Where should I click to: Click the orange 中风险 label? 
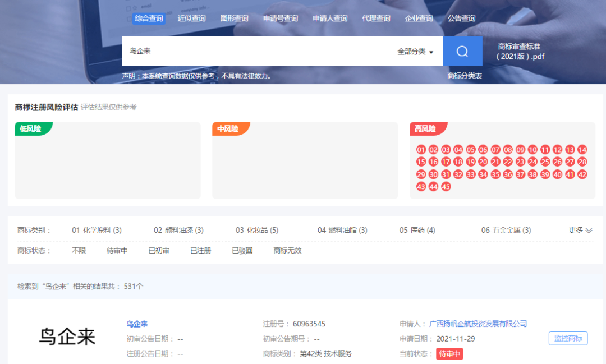[x=231, y=128]
